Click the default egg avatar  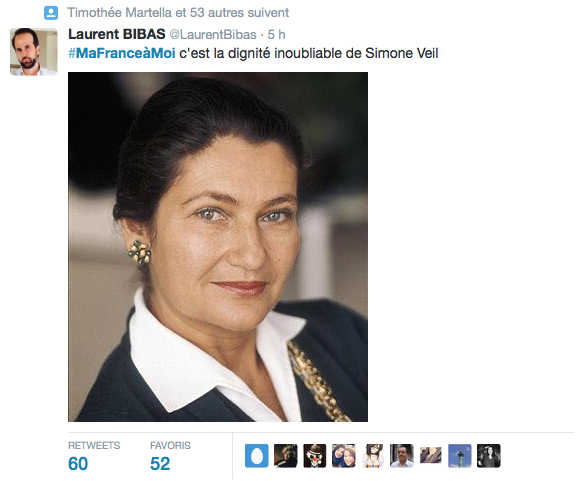click(256, 456)
